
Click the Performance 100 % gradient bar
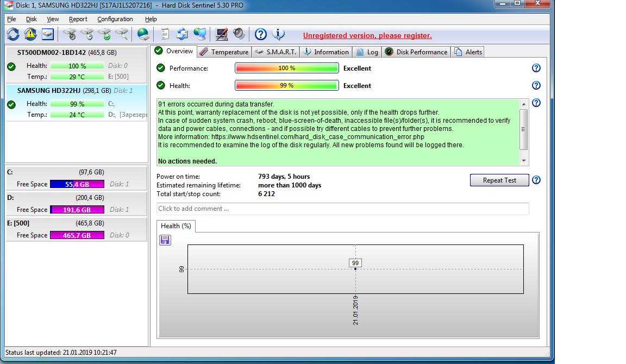point(287,68)
